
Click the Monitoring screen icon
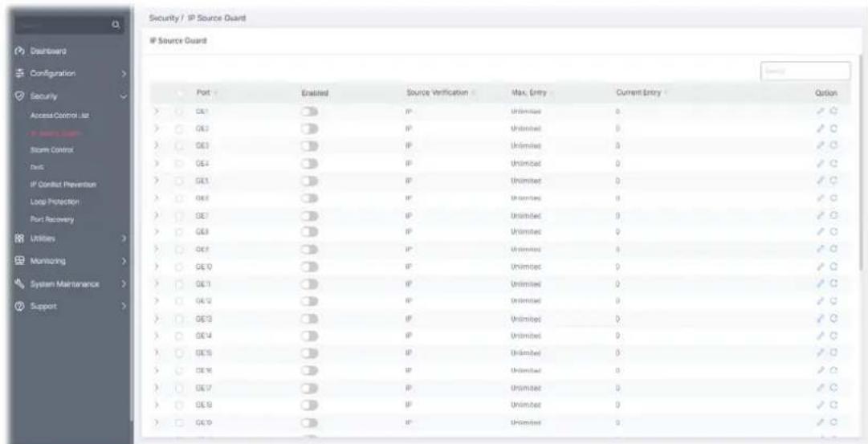coord(19,260)
